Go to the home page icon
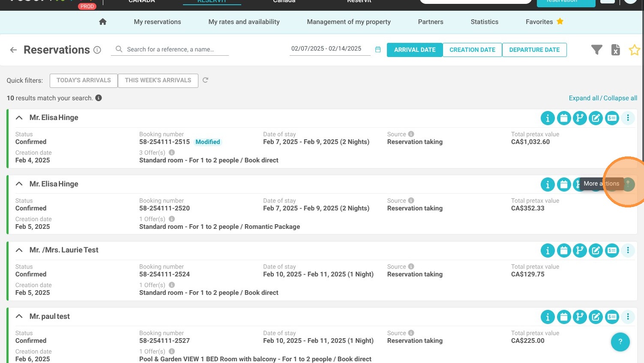 click(x=102, y=22)
